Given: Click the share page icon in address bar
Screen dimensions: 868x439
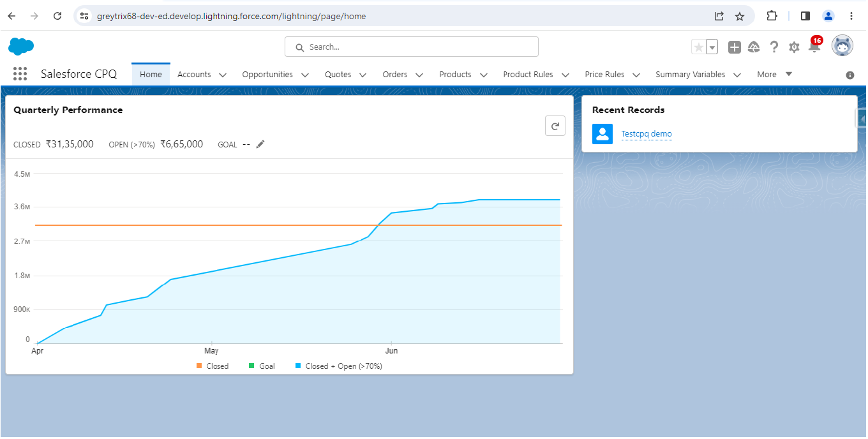Looking at the screenshot, I should (719, 16).
